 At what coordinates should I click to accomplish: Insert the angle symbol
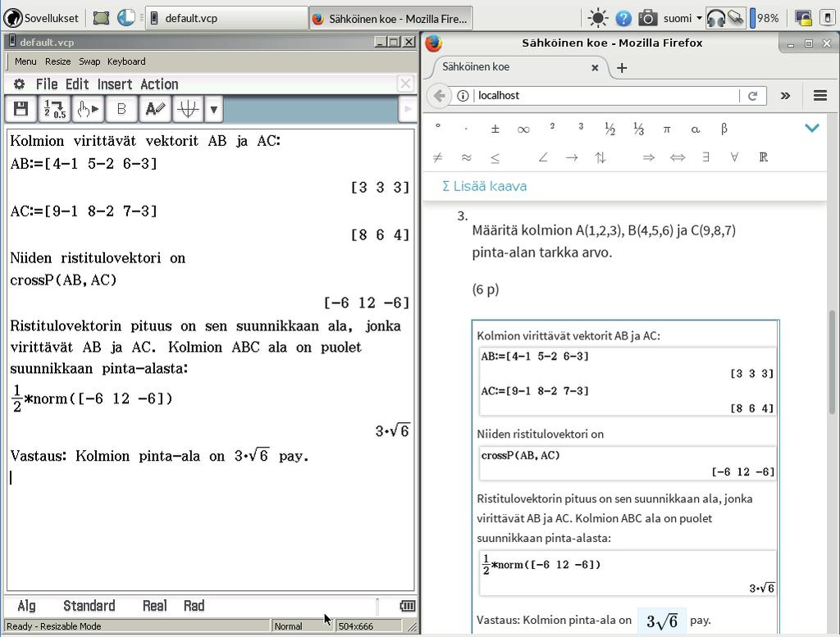pos(543,157)
